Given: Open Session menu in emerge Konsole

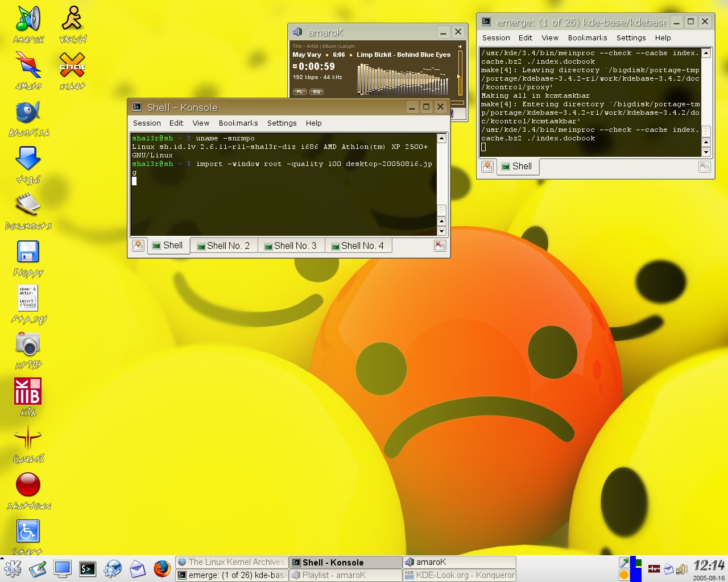Looking at the screenshot, I should pos(496,38).
